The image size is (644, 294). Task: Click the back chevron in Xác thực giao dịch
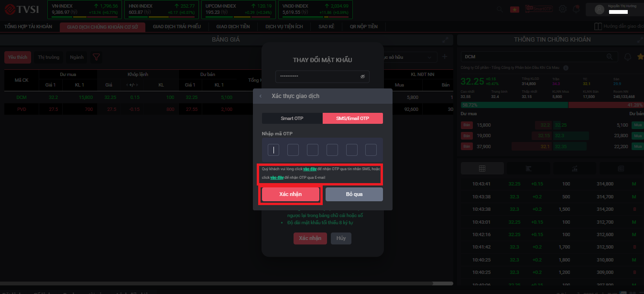pos(261,96)
